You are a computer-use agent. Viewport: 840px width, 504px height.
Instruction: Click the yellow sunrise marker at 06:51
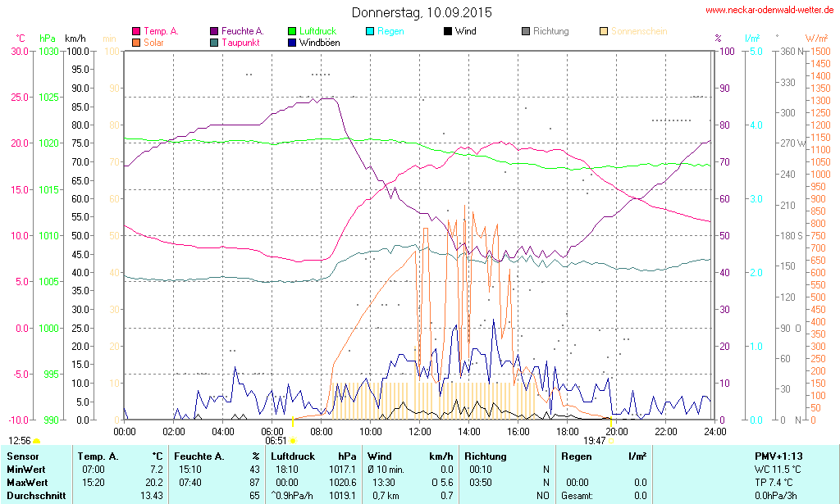click(293, 441)
